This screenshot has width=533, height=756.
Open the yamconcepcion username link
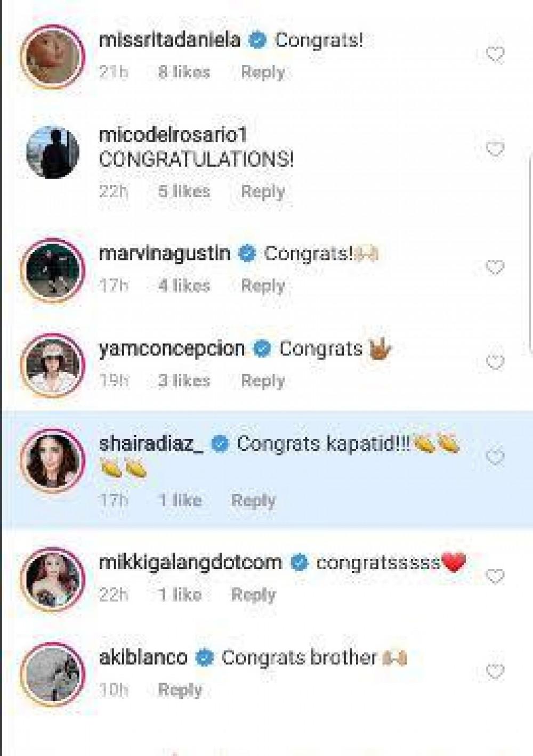[172, 349]
